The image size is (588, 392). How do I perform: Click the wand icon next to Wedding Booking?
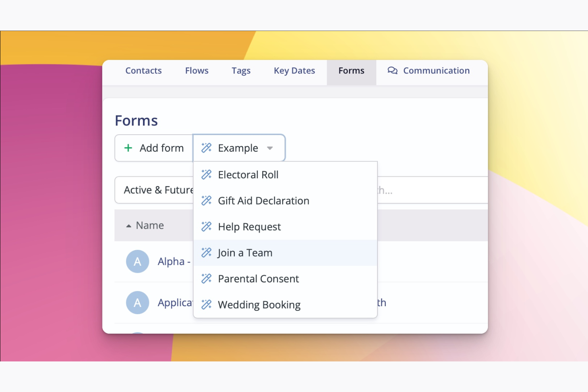(x=207, y=305)
